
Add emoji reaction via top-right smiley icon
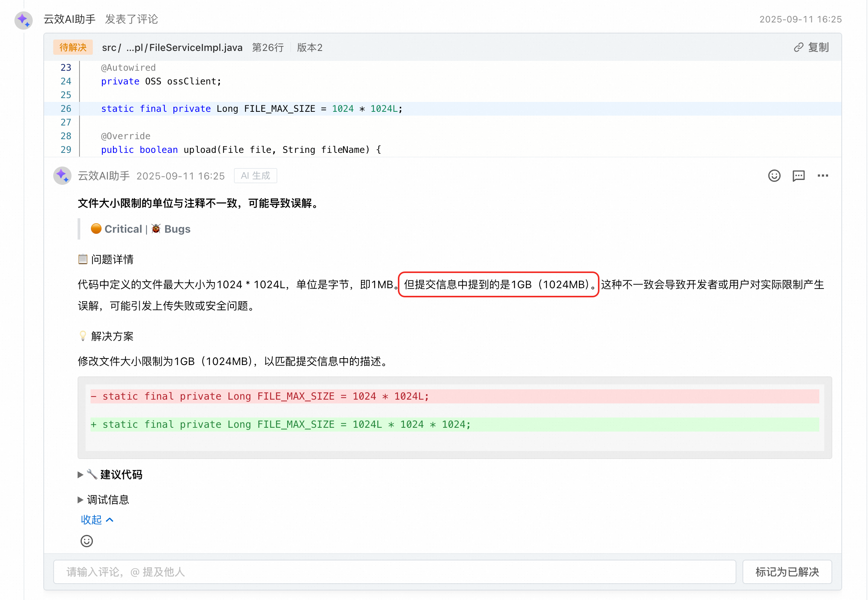tap(774, 176)
